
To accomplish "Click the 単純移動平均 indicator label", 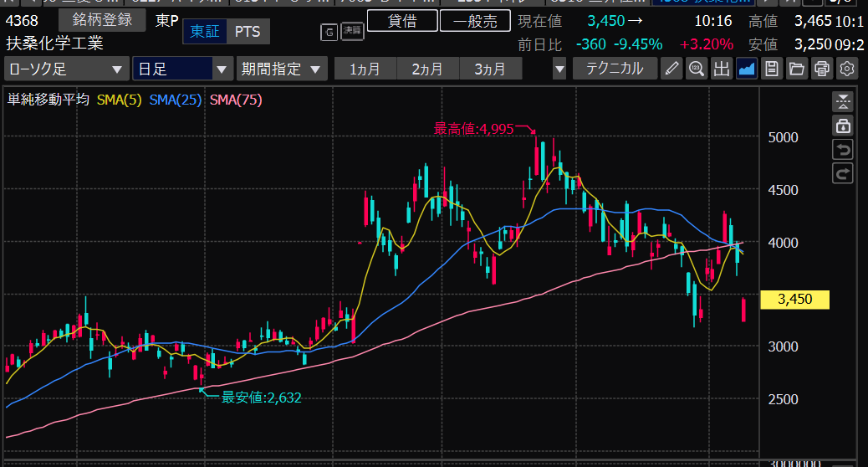I will point(49,100).
